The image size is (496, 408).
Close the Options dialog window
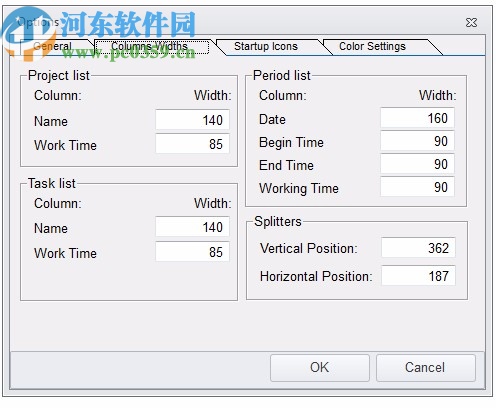[471, 23]
